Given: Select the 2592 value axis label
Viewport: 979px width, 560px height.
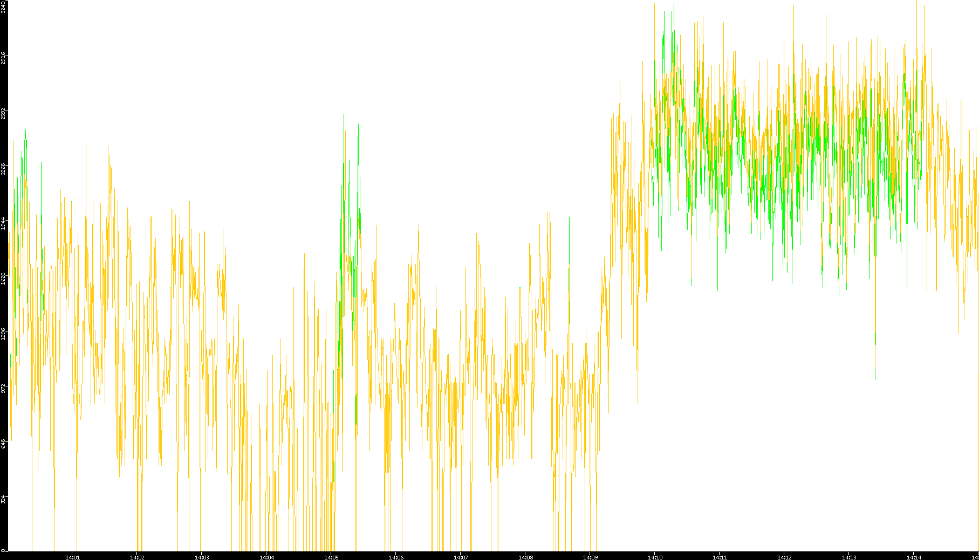Looking at the screenshot, I should point(3,114).
